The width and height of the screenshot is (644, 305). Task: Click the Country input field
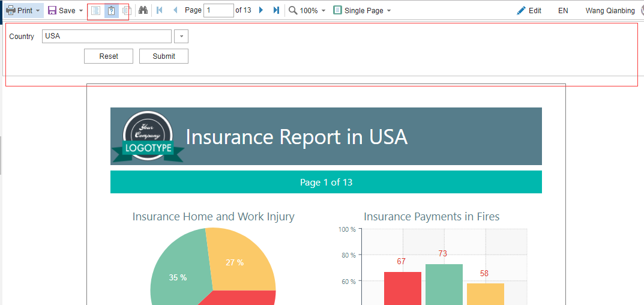click(x=107, y=36)
